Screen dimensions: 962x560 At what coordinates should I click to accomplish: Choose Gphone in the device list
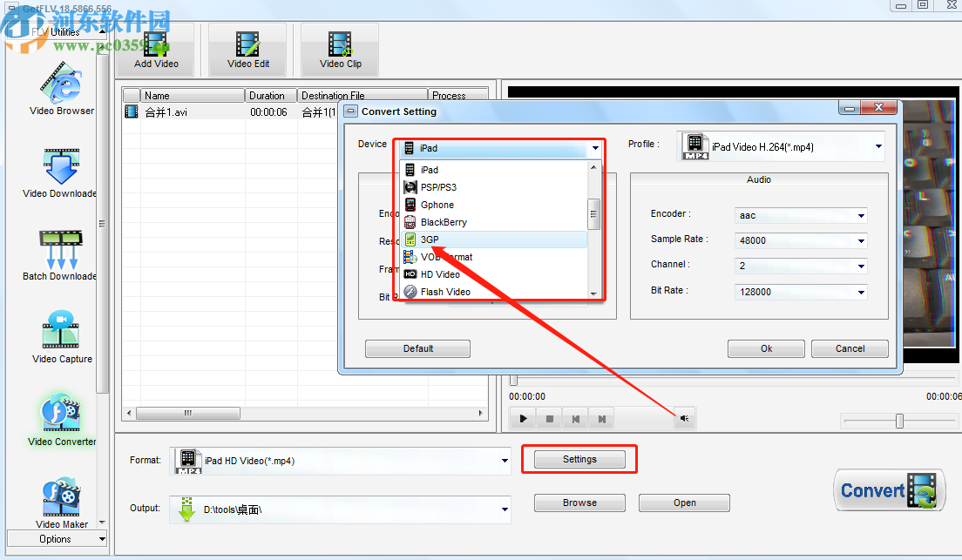[x=494, y=205]
